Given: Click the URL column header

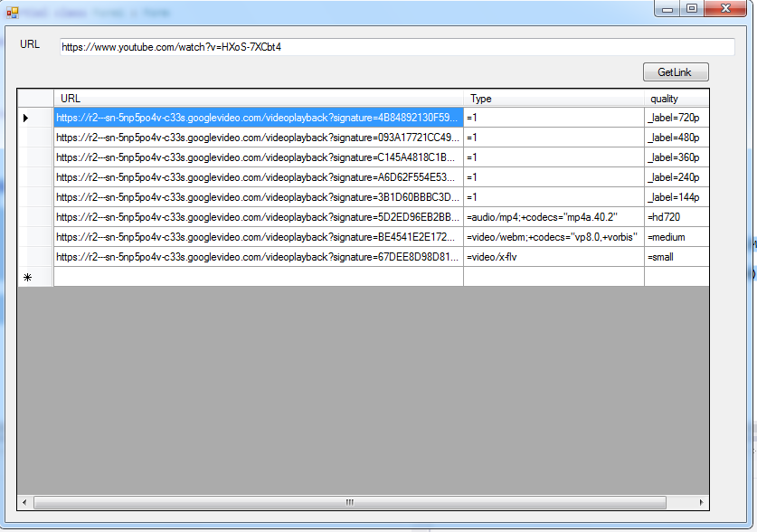Looking at the screenshot, I should coord(259,99).
